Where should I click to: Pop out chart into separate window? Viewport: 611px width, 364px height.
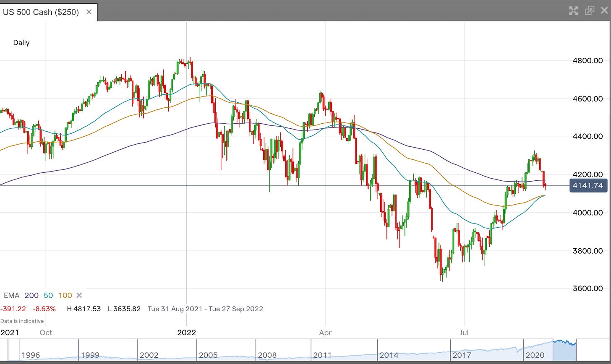590,11
